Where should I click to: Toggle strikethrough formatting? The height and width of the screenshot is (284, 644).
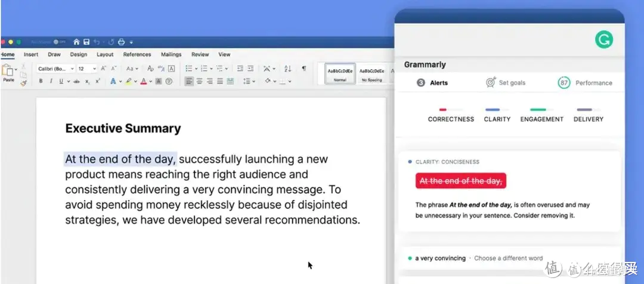(76, 81)
